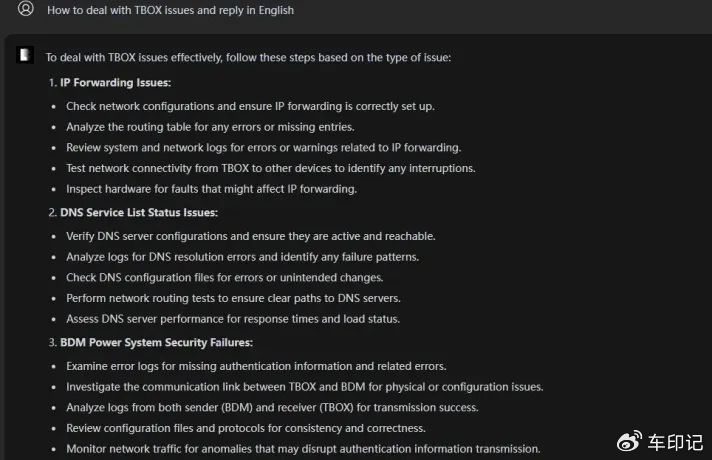Viewport: 712px width, 460px height.
Task: Click the 'Verify DNS server configurations' bullet
Action: click(x=251, y=236)
